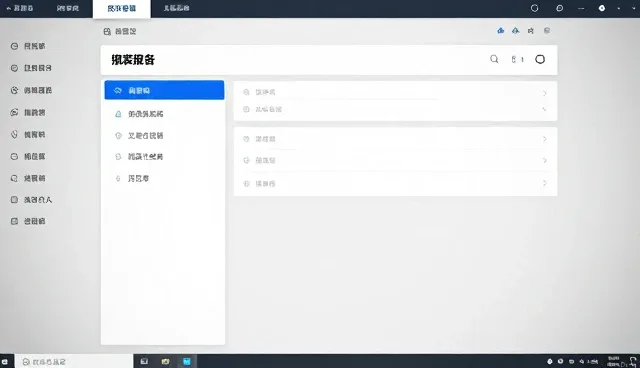Click the taskbar search input field
Viewport: 640px width, 368px height.
click(x=74, y=361)
